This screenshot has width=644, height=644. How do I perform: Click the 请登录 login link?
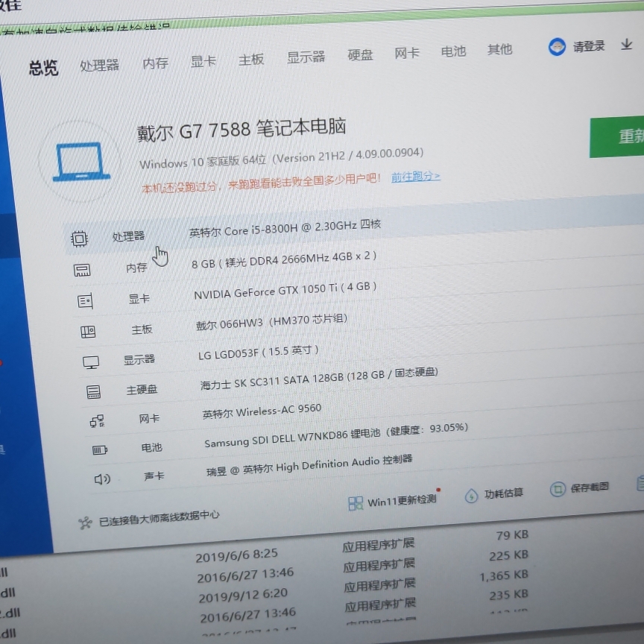tap(589, 46)
